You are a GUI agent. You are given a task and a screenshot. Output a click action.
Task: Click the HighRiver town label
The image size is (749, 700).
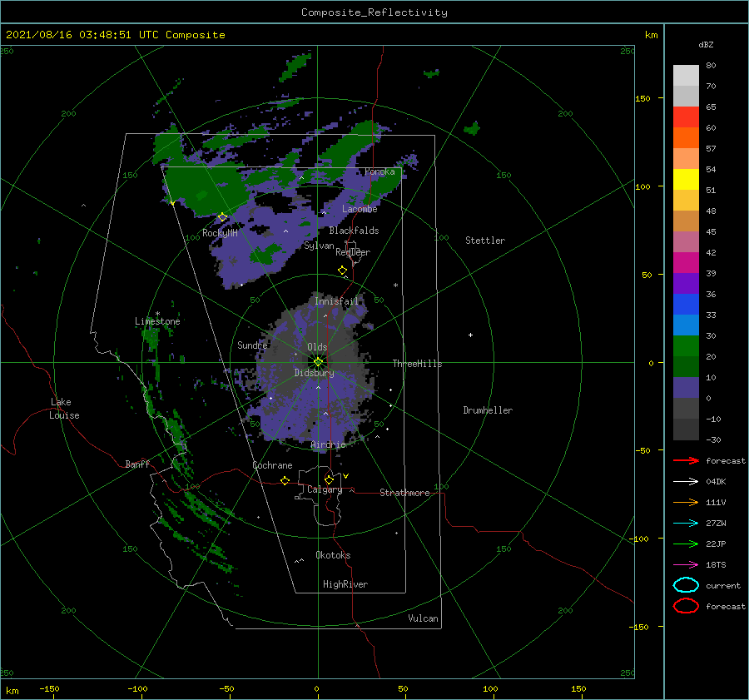pyautogui.click(x=345, y=584)
